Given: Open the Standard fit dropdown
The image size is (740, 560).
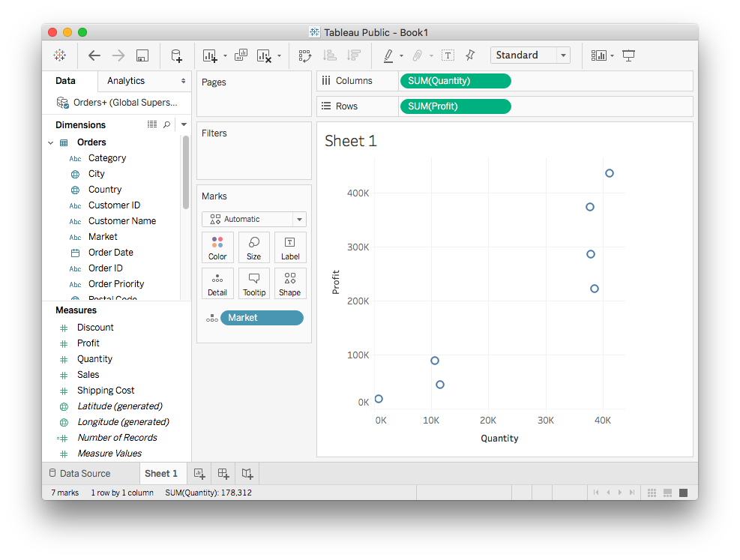Looking at the screenshot, I should [530, 55].
